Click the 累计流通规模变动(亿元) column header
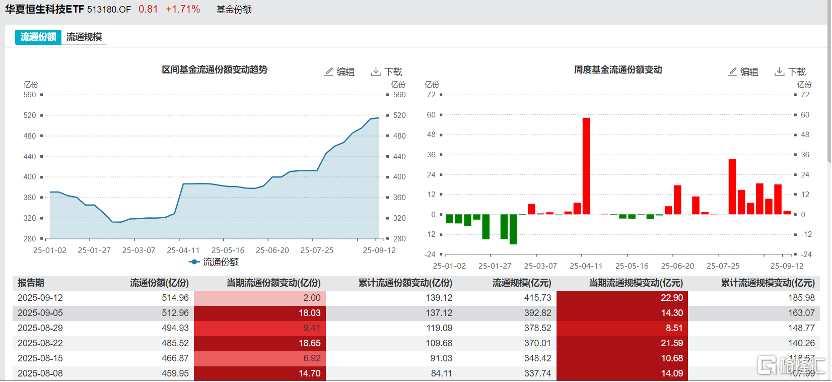Image resolution: width=832 pixels, height=382 pixels. 767,283
